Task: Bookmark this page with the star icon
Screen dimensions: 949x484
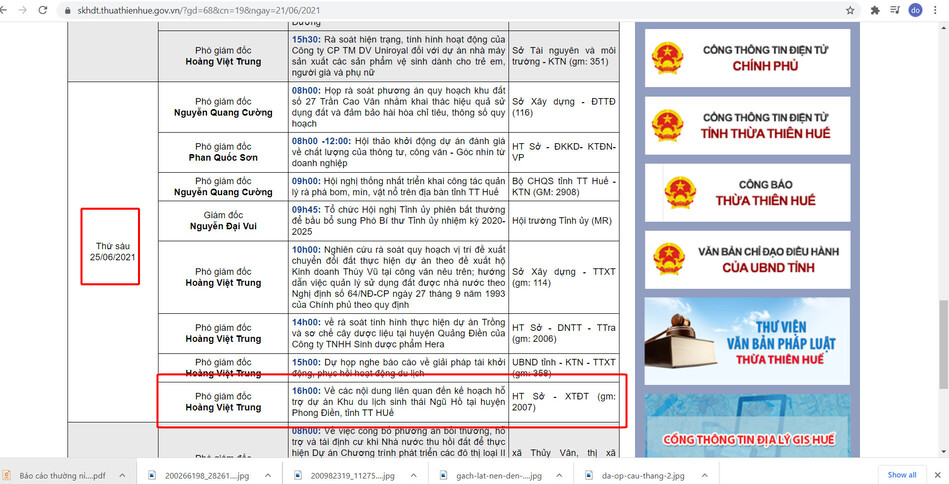Action: pyautogui.click(x=850, y=10)
